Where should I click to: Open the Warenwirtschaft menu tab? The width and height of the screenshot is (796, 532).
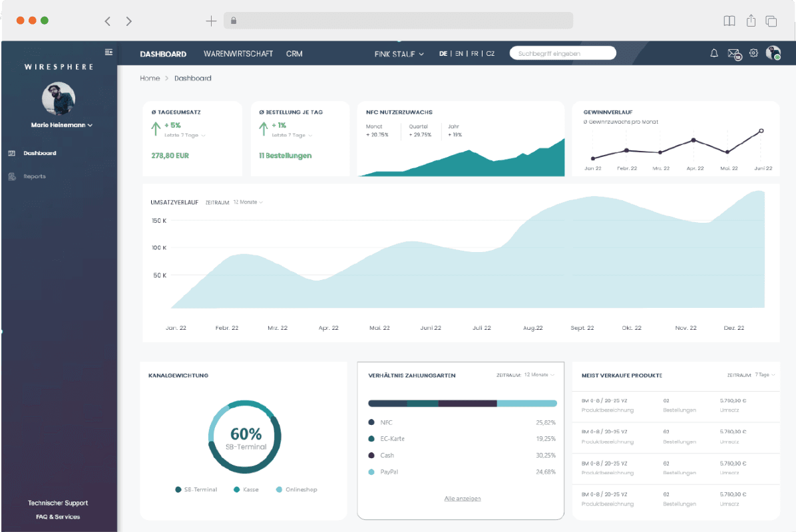pyautogui.click(x=238, y=54)
